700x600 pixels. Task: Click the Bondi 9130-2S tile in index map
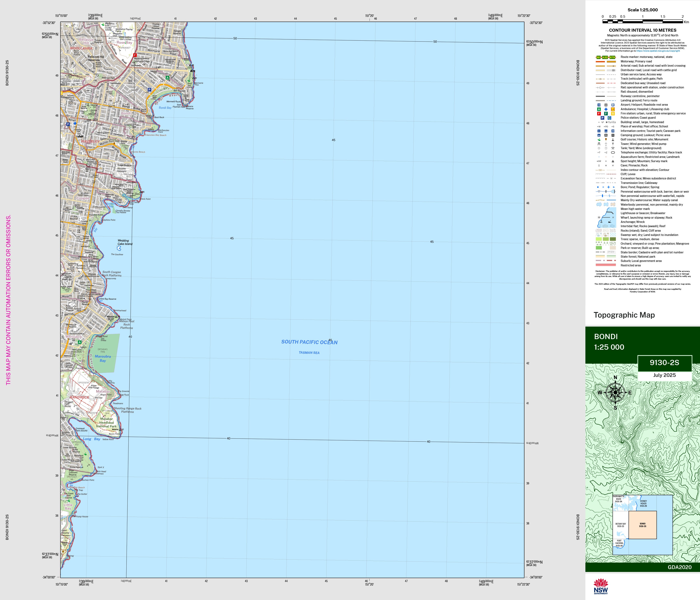(642, 525)
